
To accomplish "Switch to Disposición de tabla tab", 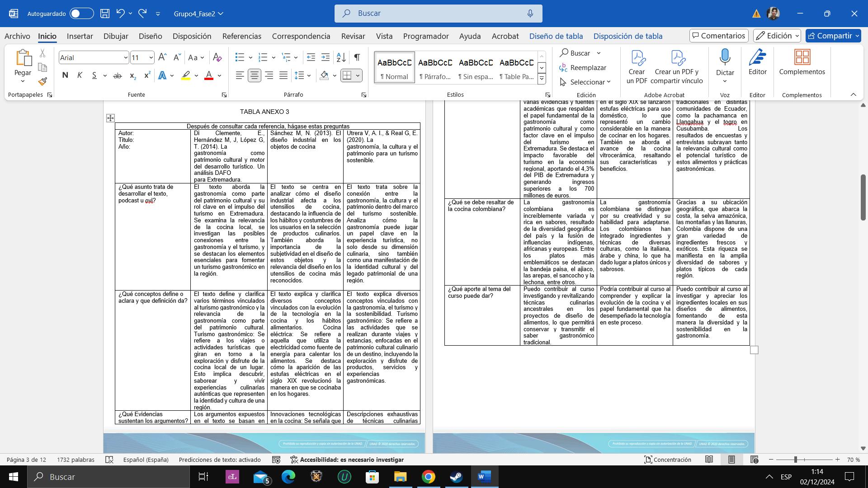I will click(x=628, y=36).
